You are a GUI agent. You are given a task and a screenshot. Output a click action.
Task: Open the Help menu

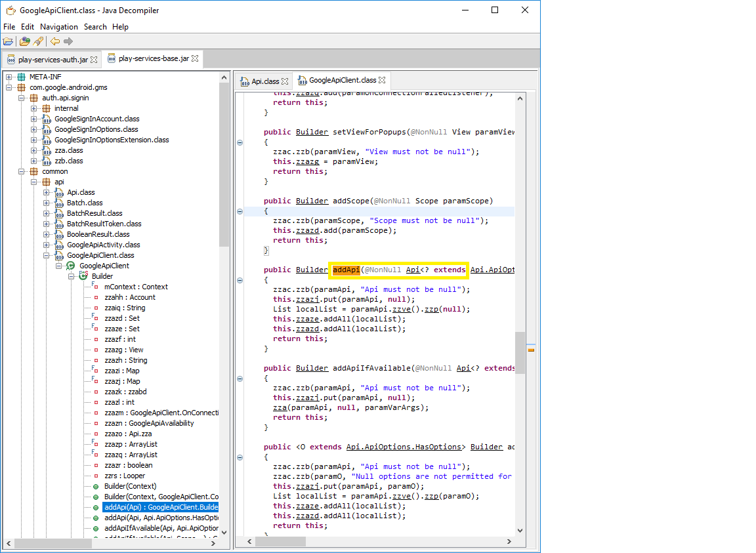(x=121, y=27)
